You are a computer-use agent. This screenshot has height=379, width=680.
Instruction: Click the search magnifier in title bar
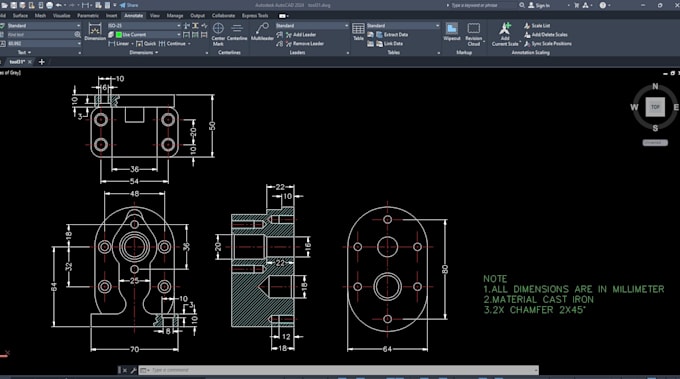click(522, 5)
